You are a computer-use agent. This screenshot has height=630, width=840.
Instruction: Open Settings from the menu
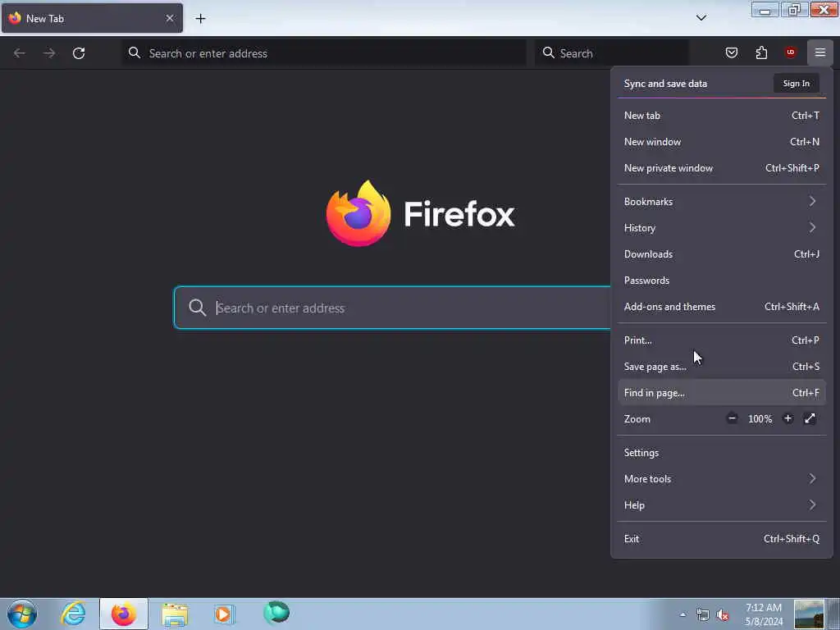coord(722,453)
